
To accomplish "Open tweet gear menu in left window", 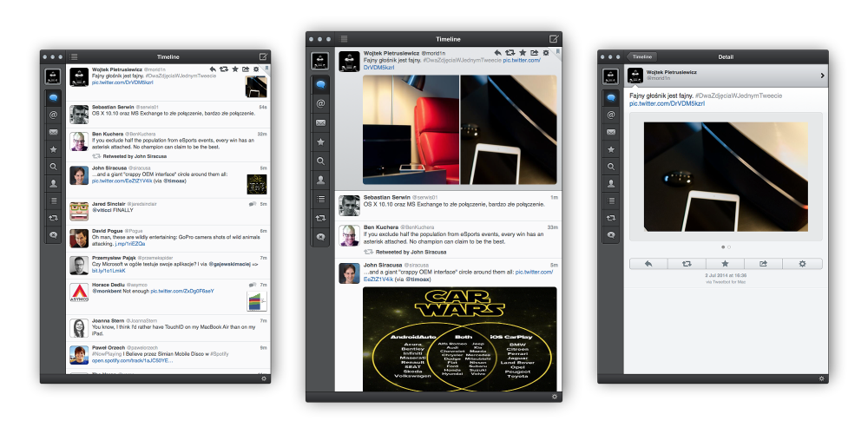I will point(256,69).
